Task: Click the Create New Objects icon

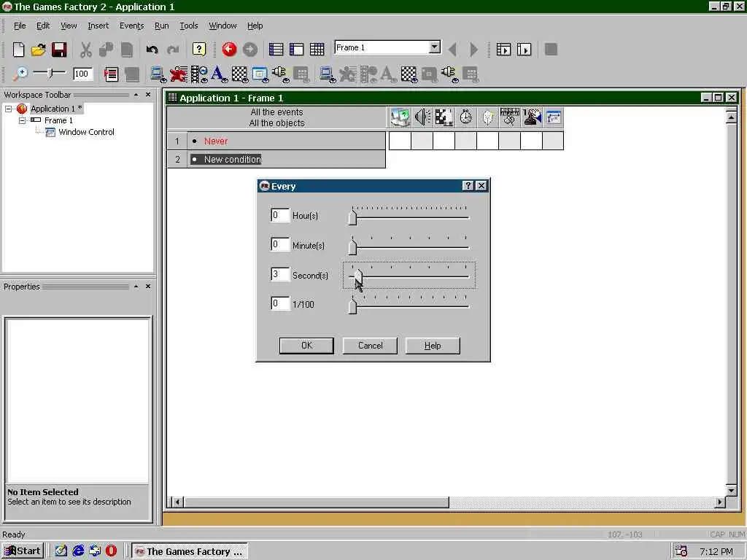Action: [488, 117]
